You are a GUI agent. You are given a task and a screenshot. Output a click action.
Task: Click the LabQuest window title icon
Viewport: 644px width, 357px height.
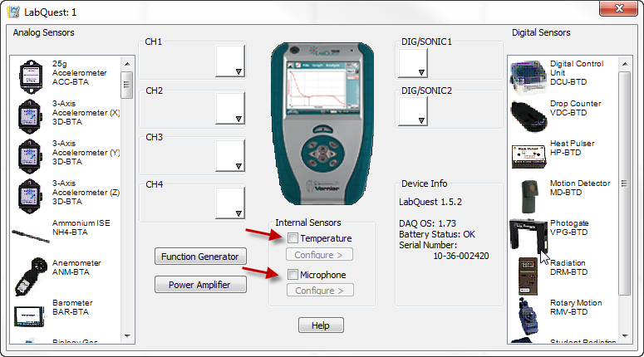tap(13, 12)
